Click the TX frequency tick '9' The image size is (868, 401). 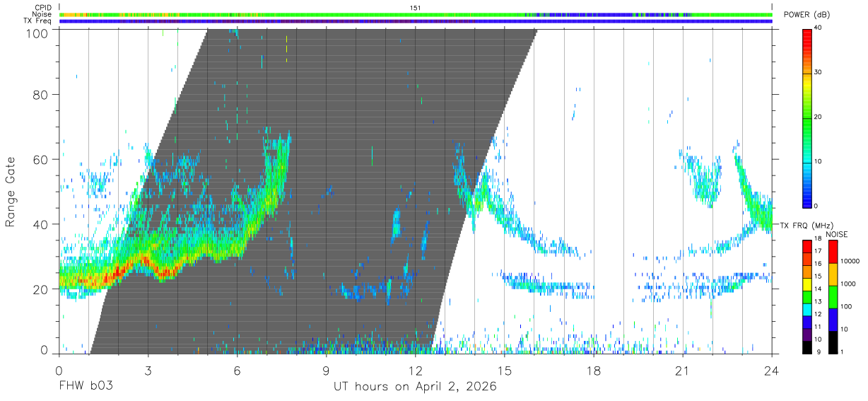[x=819, y=352]
